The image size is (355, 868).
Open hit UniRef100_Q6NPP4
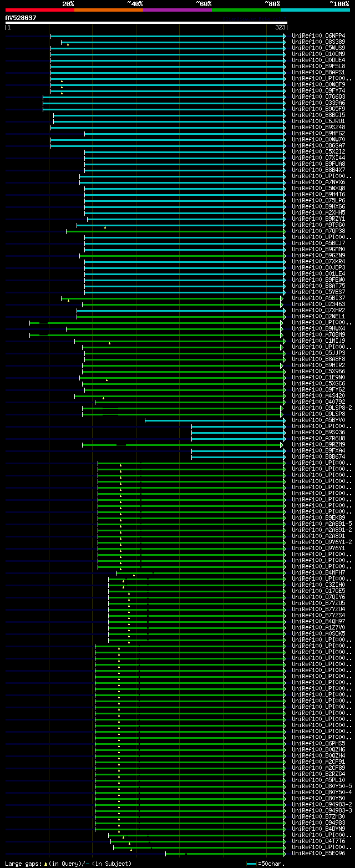318,36
